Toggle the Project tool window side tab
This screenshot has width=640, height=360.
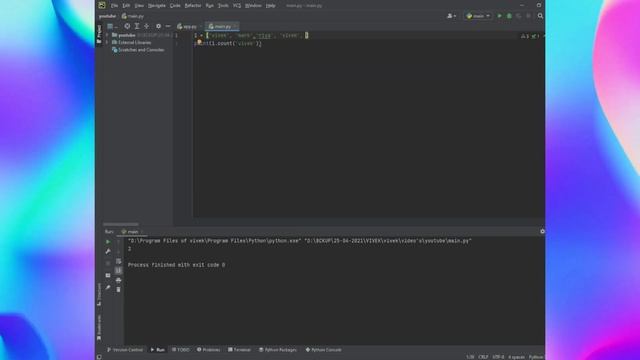click(99, 34)
